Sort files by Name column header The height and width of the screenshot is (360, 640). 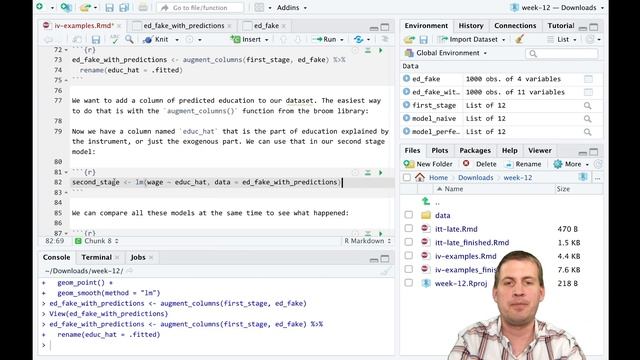coord(453,189)
